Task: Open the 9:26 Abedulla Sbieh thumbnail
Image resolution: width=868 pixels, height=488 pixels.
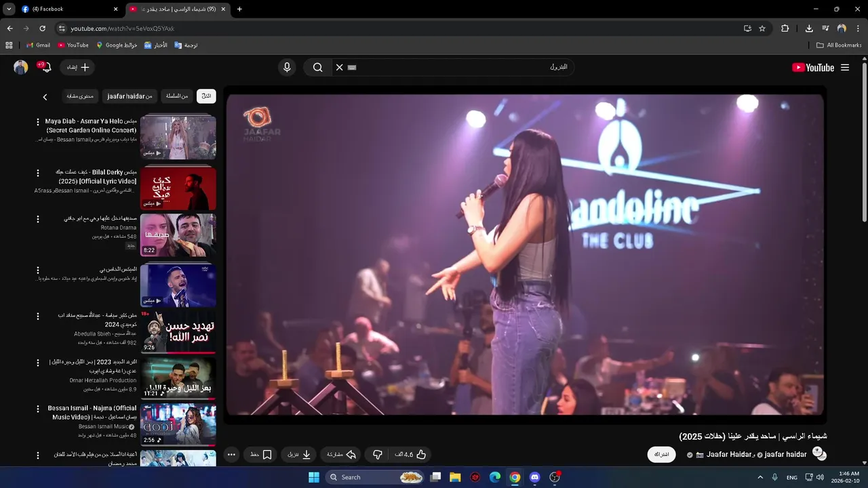Action: coord(178,332)
